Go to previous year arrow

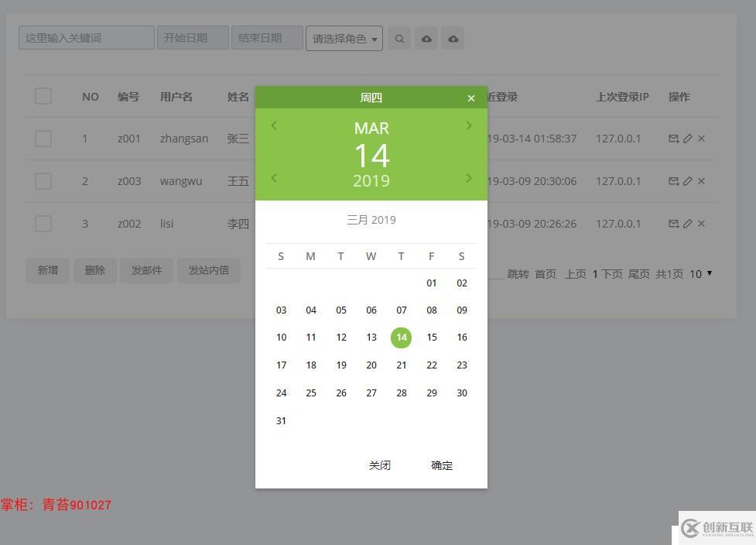(x=274, y=179)
